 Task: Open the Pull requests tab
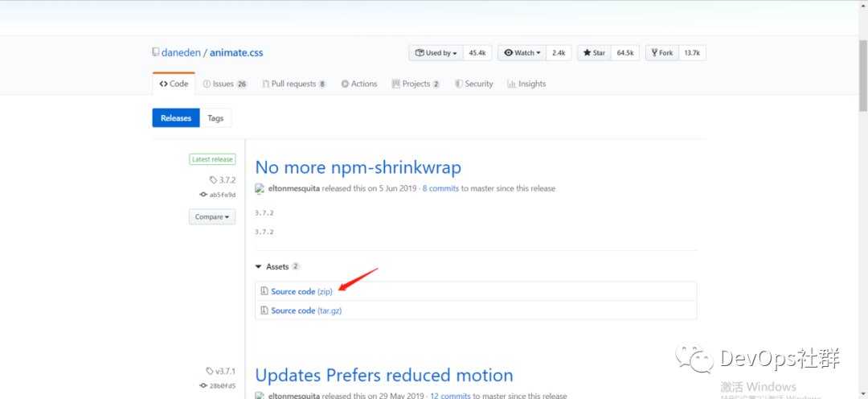point(294,84)
